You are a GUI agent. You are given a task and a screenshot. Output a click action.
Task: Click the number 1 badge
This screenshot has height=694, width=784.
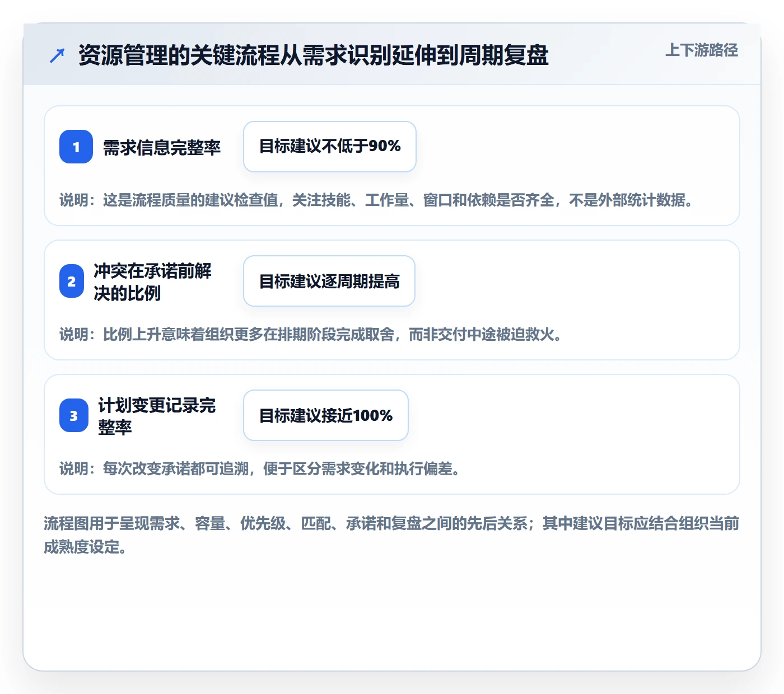click(76, 147)
